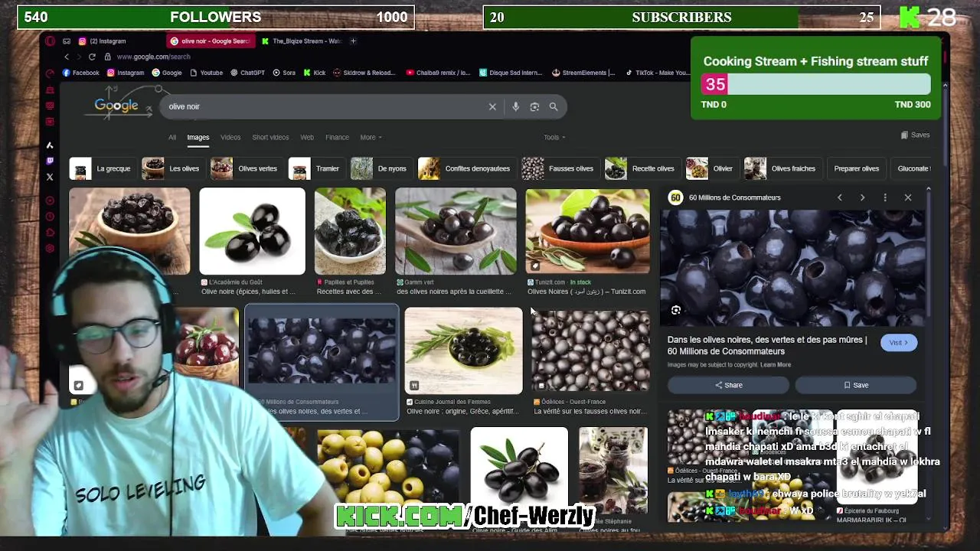Show previous image in the preview panel
The image size is (980, 551).
pos(839,197)
